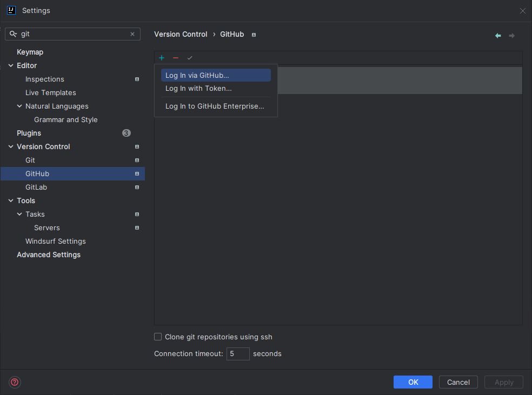Click the checkmark Set default account icon
532x395 pixels.
190,58
